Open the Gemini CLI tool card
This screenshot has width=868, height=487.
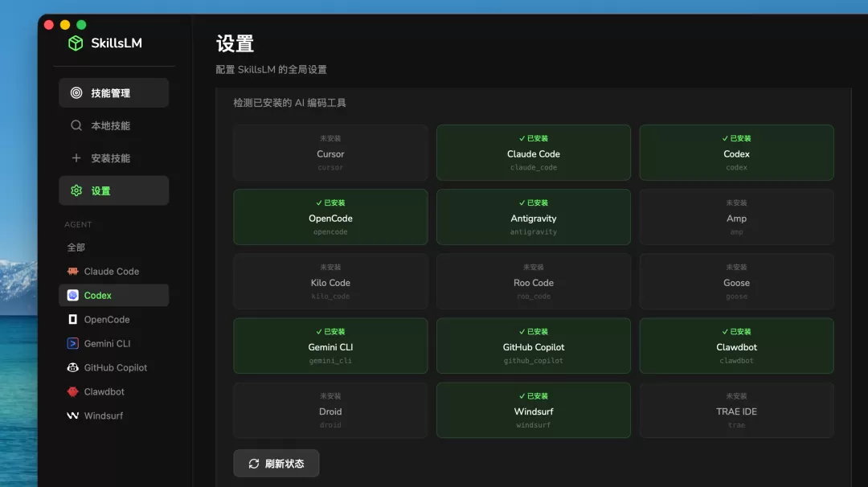click(x=330, y=346)
